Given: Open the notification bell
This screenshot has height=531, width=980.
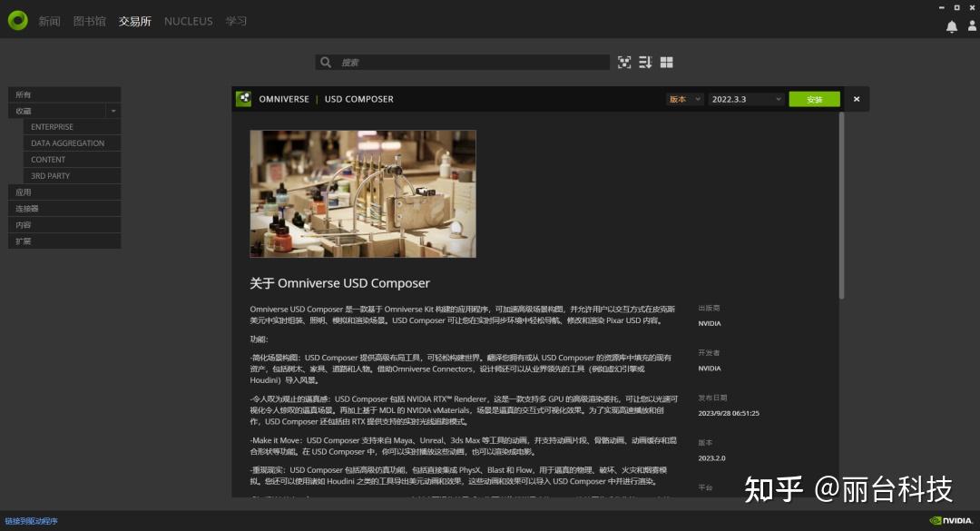Looking at the screenshot, I should click(951, 26).
